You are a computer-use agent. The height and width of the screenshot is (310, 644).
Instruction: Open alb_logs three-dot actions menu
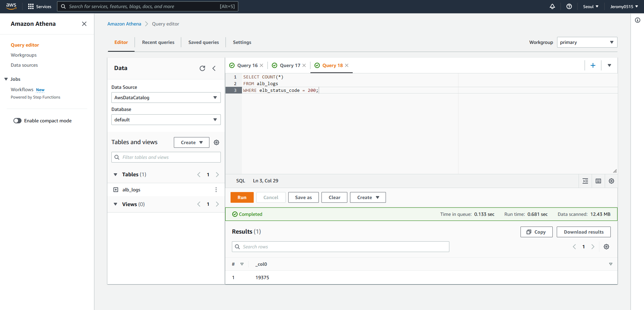pos(216,190)
